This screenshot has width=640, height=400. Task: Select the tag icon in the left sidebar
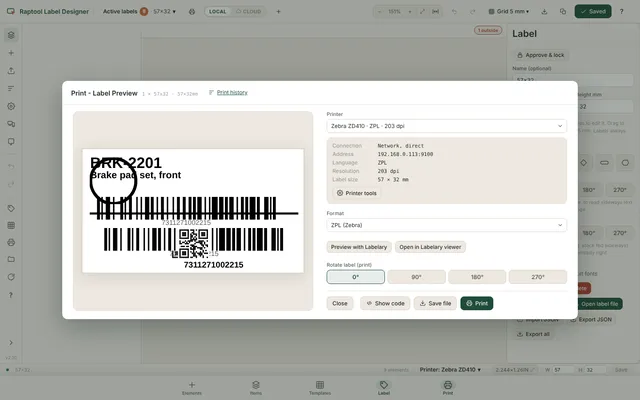(x=11, y=209)
